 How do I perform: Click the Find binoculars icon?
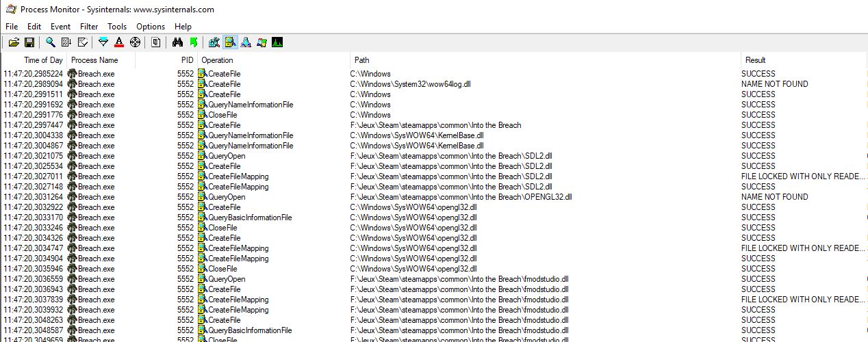[x=177, y=42]
